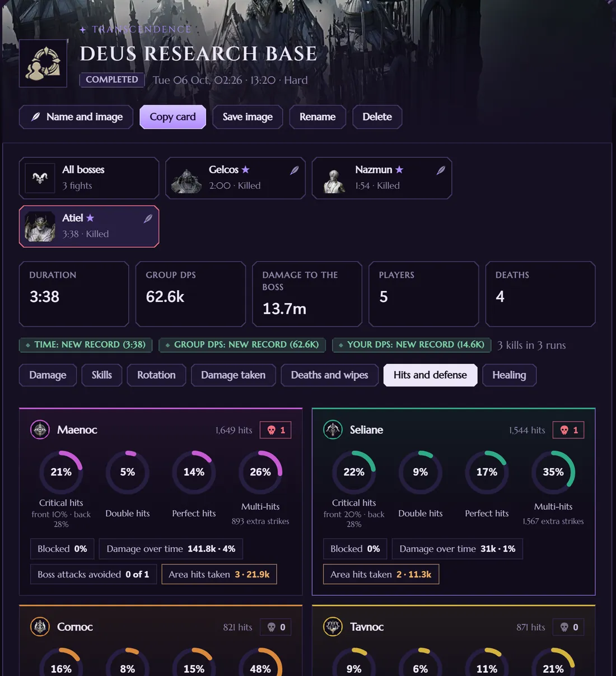Click Maenoc's class icon
The width and height of the screenshot is (616, 676).
tap(40, 430)
